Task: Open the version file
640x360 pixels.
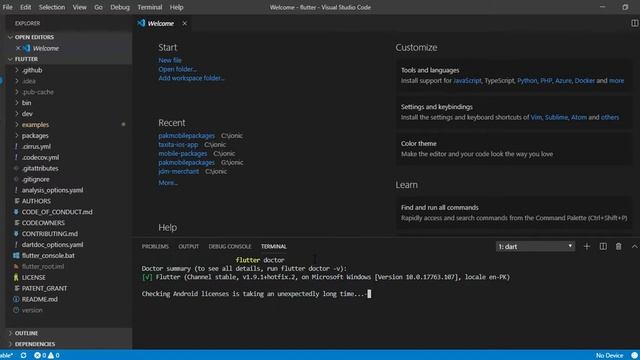Action: 32,310
